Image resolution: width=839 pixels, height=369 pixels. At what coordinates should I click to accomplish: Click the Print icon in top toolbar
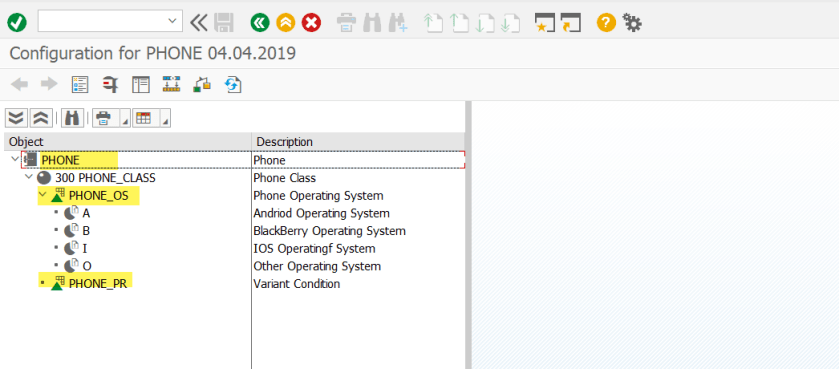(346, 23)
